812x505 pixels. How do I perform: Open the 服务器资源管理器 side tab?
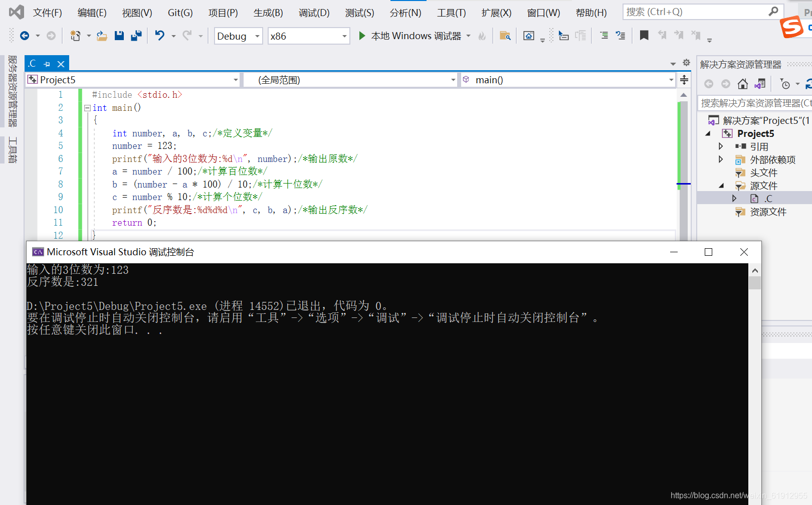point(13,91)
